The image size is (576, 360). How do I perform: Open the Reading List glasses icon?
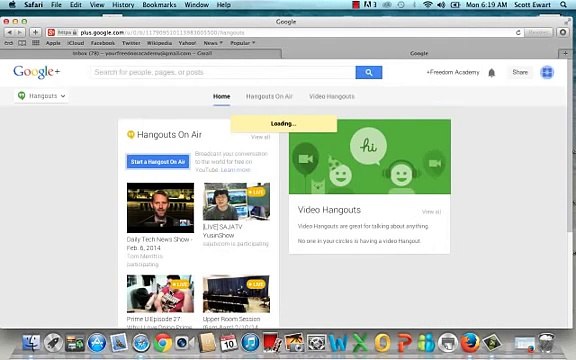click(9, 43)
